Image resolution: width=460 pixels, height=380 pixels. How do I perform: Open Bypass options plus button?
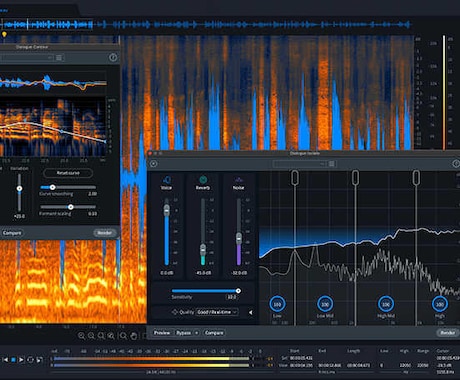pyautogui.click(x=196, y=333)
